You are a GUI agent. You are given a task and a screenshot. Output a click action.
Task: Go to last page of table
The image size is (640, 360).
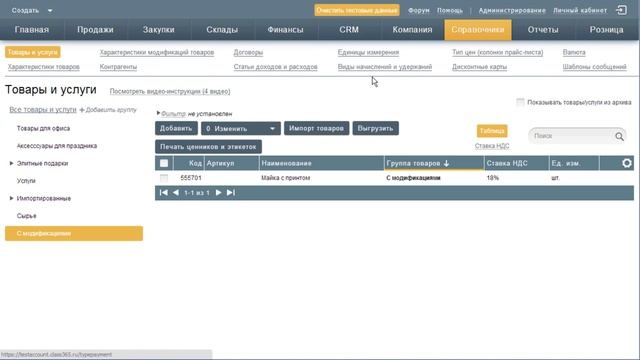[231, 193]
